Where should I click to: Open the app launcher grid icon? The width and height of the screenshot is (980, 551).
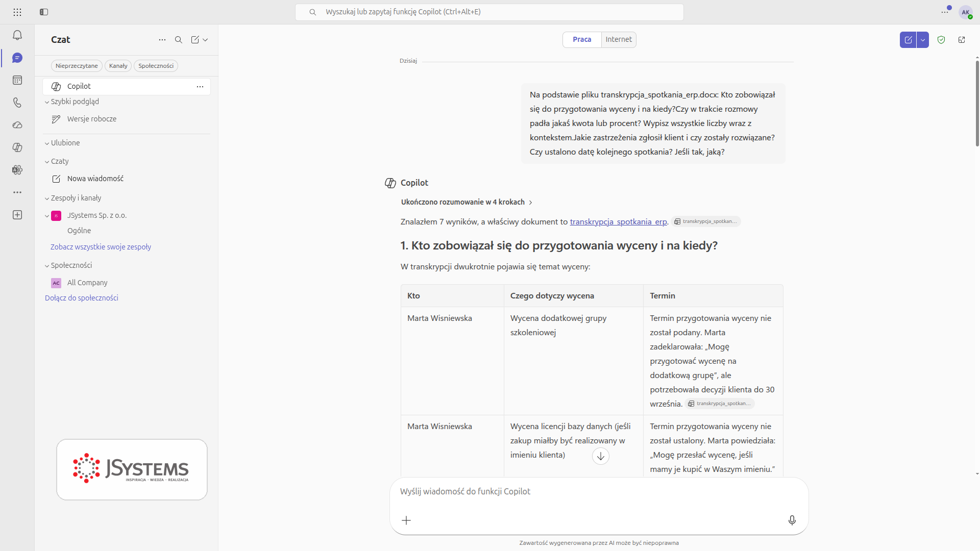coord(17,12)
